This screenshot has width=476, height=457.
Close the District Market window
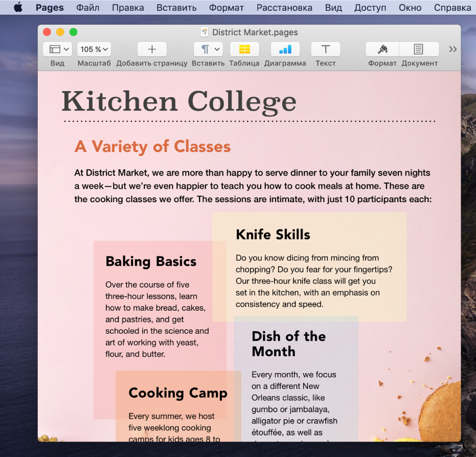[x=47, y=32]
